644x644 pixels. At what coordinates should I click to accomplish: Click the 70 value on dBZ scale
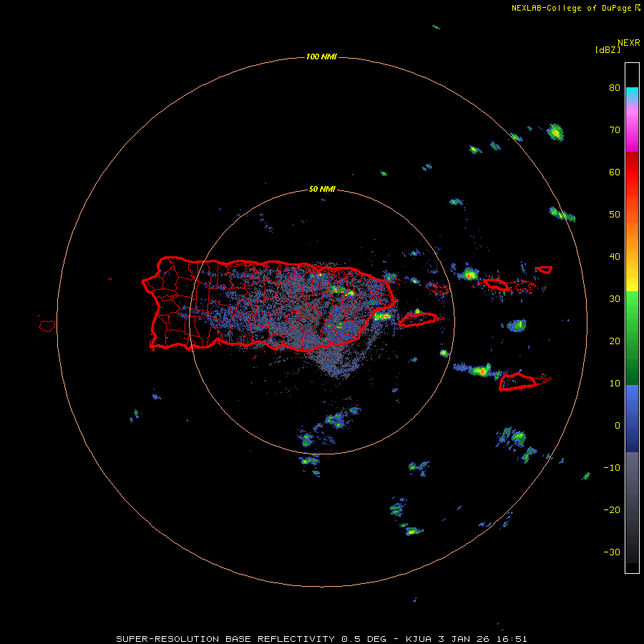click(615, 130)
